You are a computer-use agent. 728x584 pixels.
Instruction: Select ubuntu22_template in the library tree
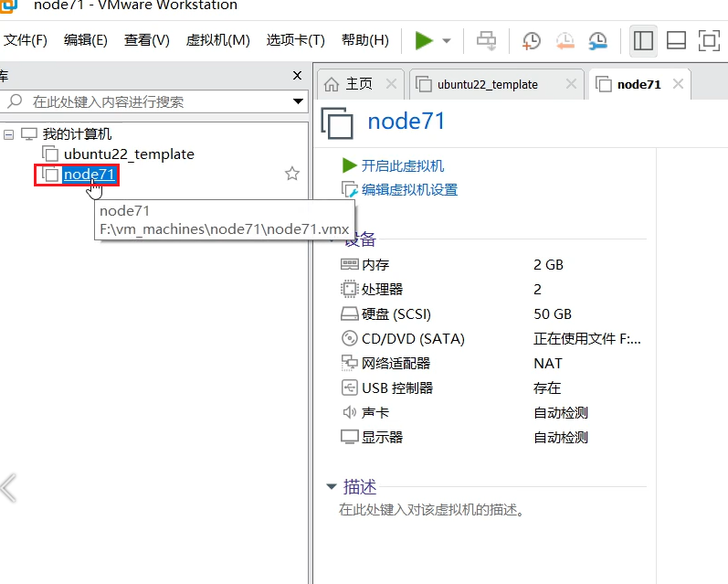[129, 154]
